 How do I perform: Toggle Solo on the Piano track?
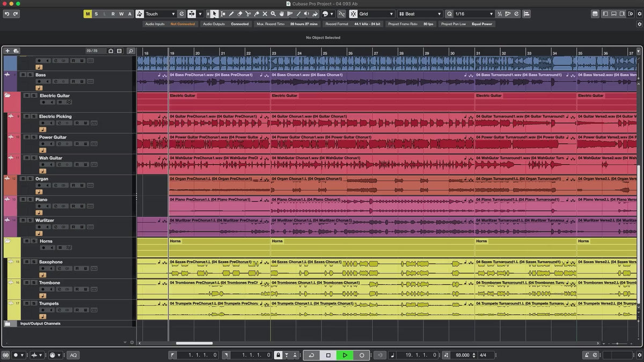tap(29, 200)
